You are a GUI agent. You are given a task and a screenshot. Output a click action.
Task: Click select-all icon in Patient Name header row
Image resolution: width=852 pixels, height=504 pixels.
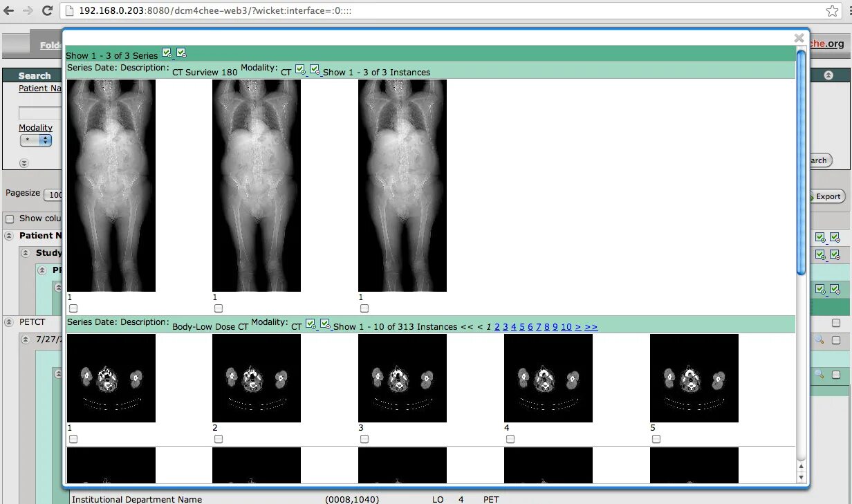click(820, 237)
